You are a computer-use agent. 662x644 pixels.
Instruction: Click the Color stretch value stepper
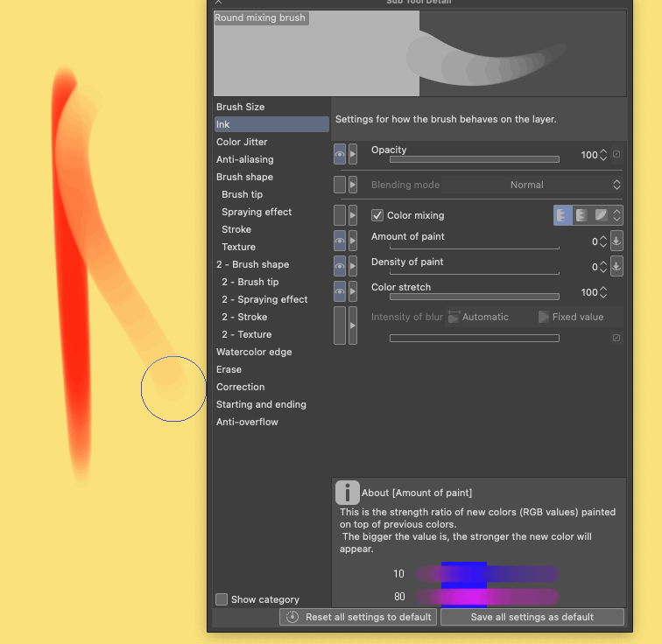click(603, 292)
